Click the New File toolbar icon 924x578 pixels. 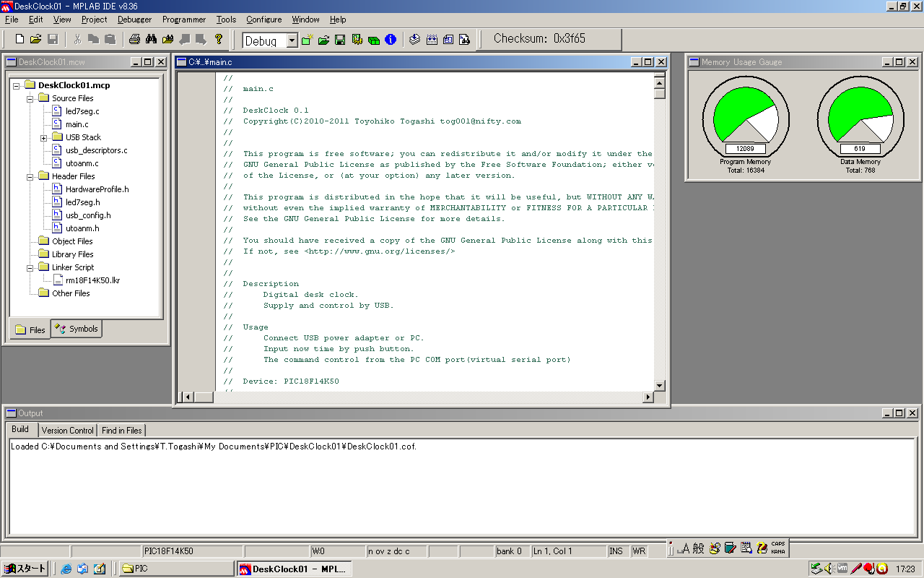[19, 39]
